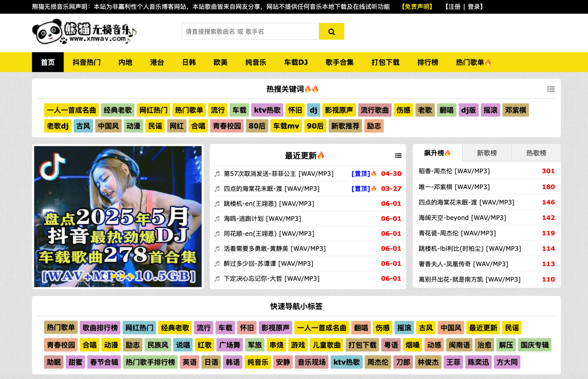Open 离别开出花-就是南方凯 in the chart list
The image size is (588, 379).
click(x=470, y=279)
